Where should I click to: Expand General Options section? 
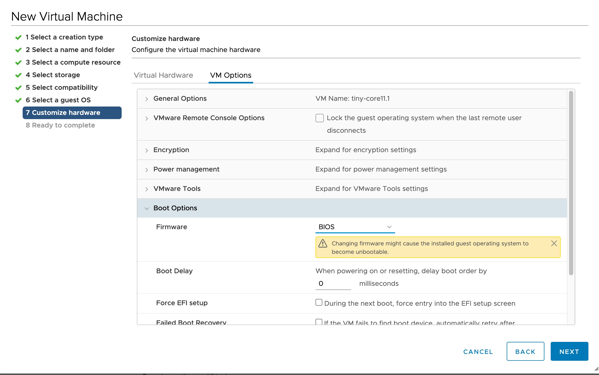pos(146,99)
